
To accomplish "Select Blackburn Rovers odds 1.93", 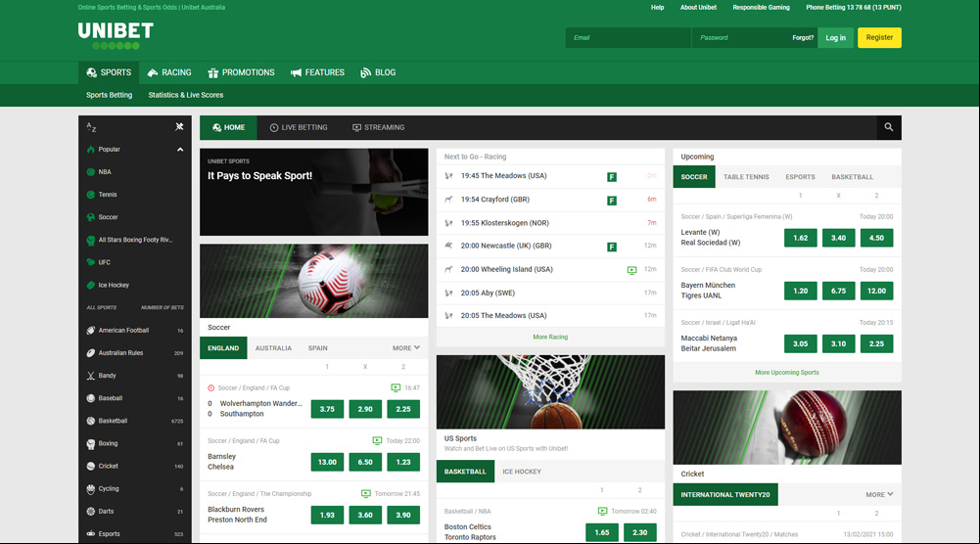I will tap(327, 516).
